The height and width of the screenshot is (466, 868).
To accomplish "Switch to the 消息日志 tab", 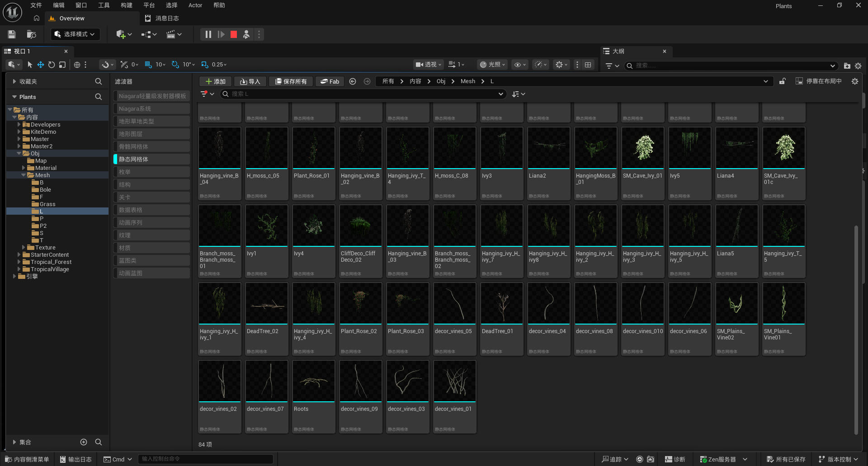I will pos(162,19).
